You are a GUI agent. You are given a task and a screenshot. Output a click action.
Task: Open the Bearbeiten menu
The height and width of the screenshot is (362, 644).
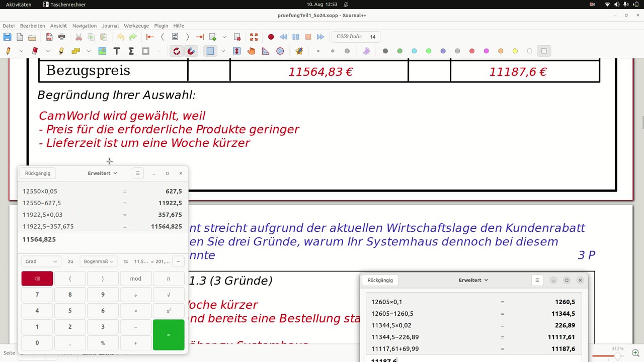pyautogui.click(x=32, y=26)
